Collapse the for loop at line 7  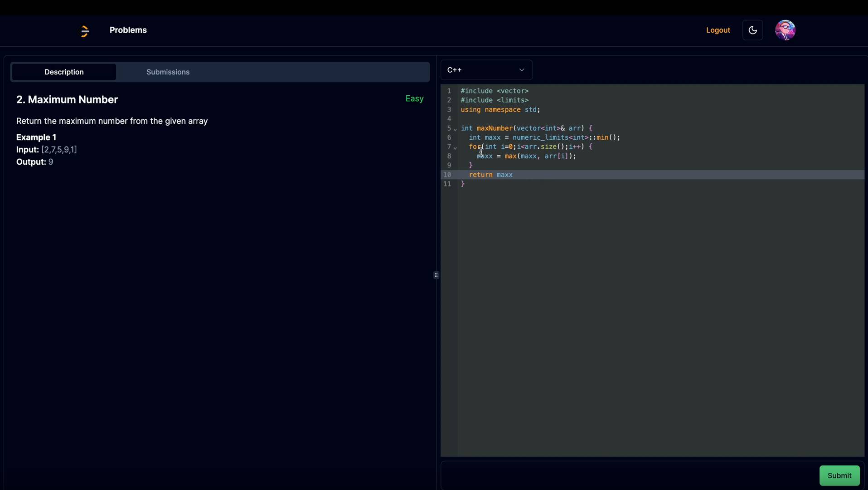point(455,148)
